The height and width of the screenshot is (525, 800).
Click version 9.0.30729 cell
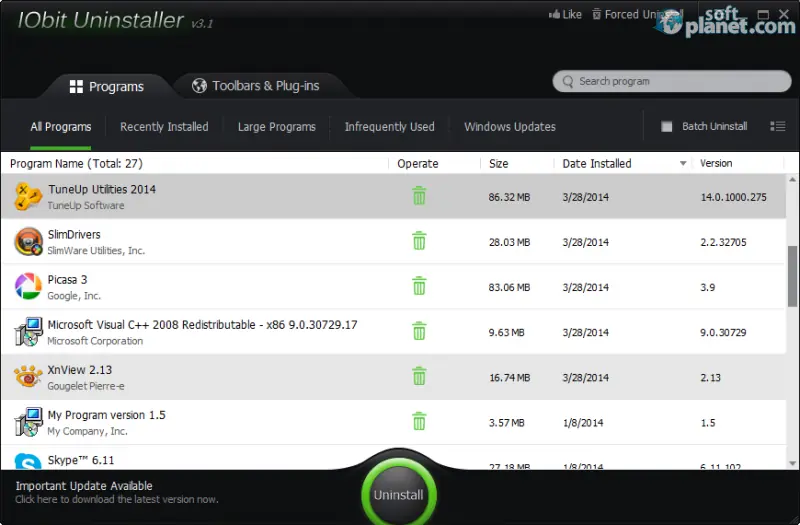723,333
